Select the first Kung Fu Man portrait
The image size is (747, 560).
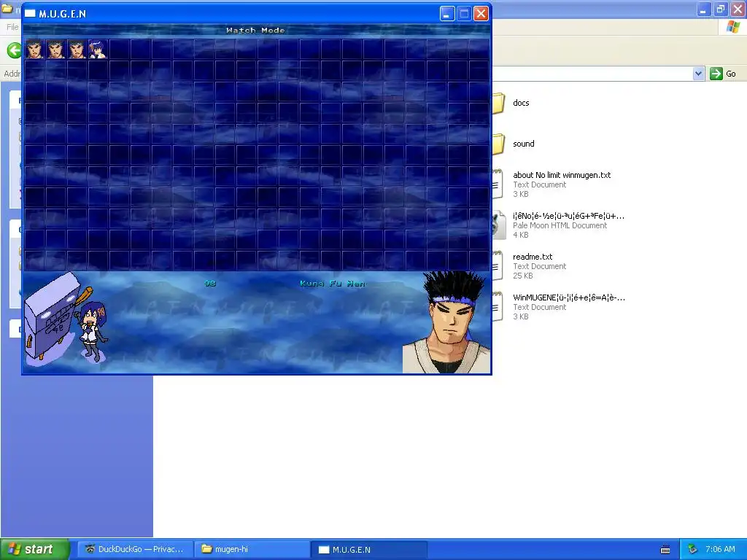click(x=35, y=50)
